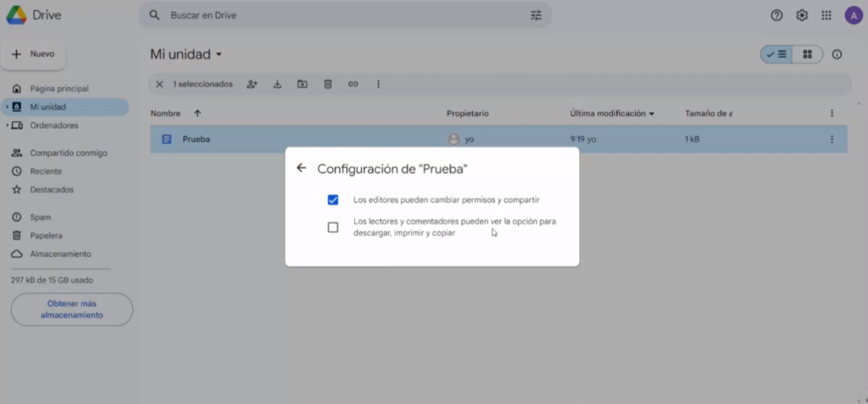Expand the Ordenadores tree arrow

[x=8, y=125]
